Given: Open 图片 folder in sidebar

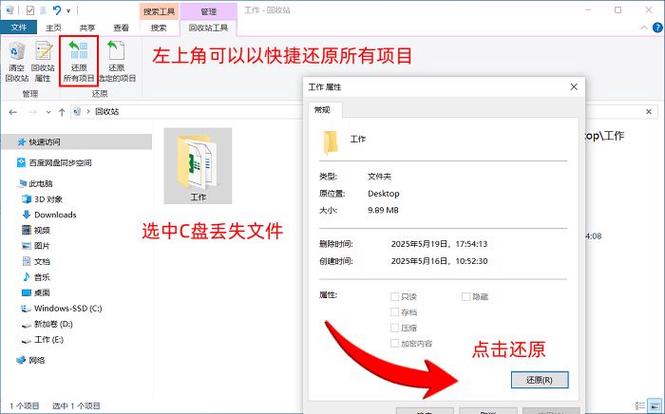Looking at the screenshot, I should click(42, 246).
